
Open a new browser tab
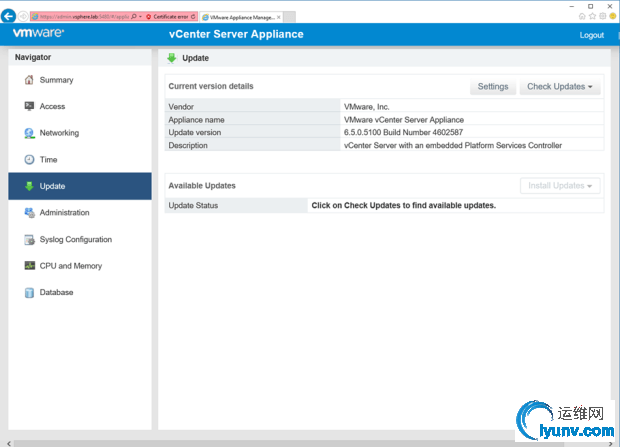(x=289, y=17)
